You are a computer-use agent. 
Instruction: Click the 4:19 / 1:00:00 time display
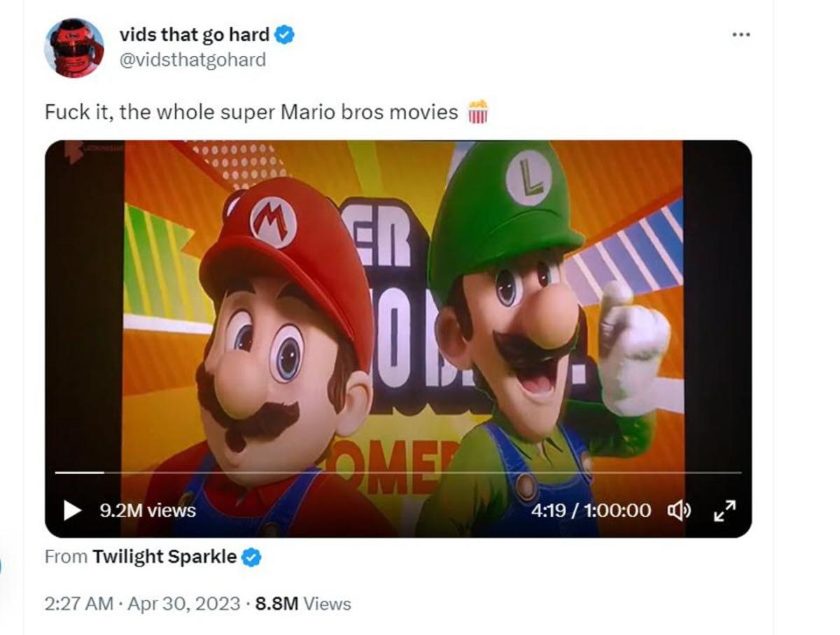(x=590, y=511)
